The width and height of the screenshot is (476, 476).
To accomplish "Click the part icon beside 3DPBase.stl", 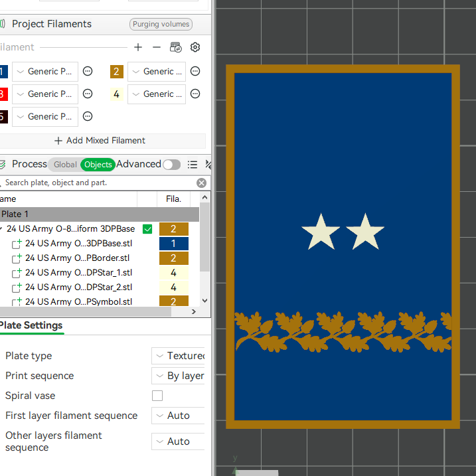I will coord(17,244).
